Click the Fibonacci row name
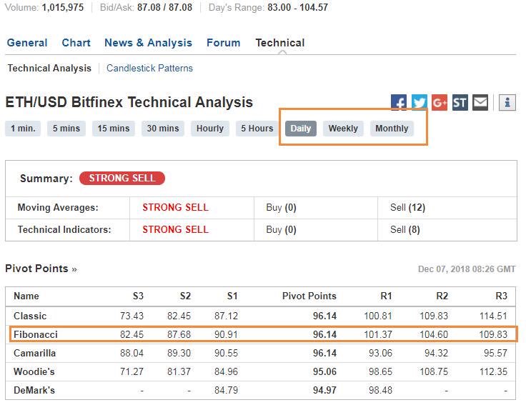526x420 pixels. 36,334
